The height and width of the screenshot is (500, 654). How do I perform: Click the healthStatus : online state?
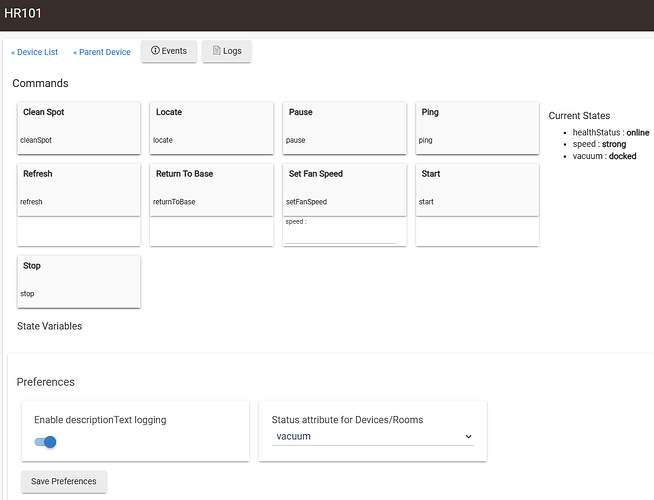click(611, 133)
